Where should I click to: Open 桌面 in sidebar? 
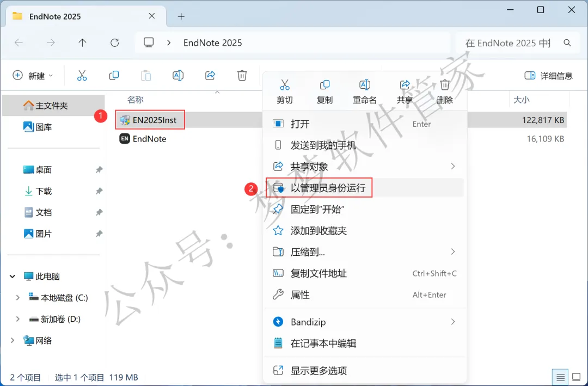pyautogui.click(x=53, y=169)
